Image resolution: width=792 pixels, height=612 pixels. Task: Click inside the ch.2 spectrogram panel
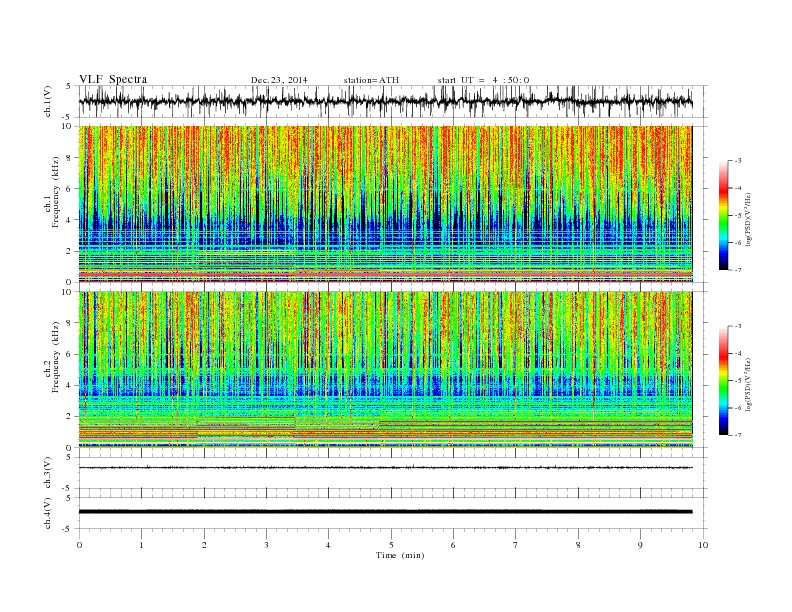[385, 370]
